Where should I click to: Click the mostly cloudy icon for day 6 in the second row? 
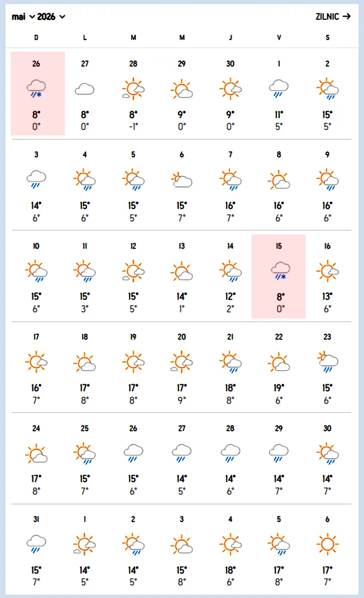pos(181,180)
